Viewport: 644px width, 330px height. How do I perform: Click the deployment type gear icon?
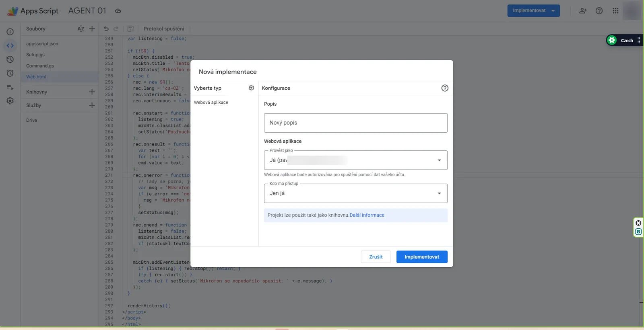(251, 88)
